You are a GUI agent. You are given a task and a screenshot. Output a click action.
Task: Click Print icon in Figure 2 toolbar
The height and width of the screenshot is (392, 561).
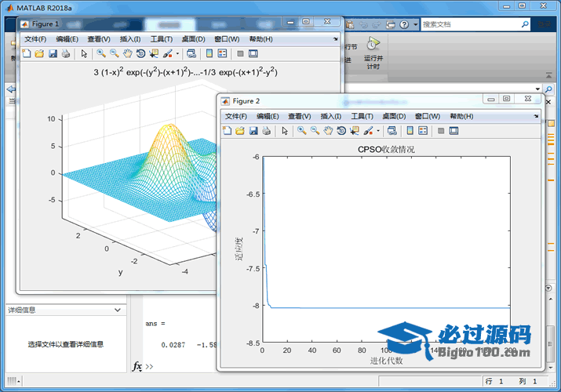point(267,131)
